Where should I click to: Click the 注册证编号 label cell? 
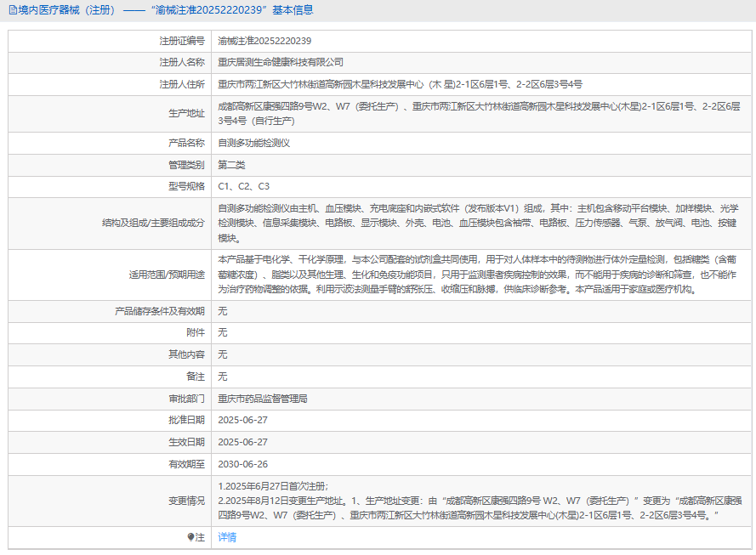click(182, 41)
